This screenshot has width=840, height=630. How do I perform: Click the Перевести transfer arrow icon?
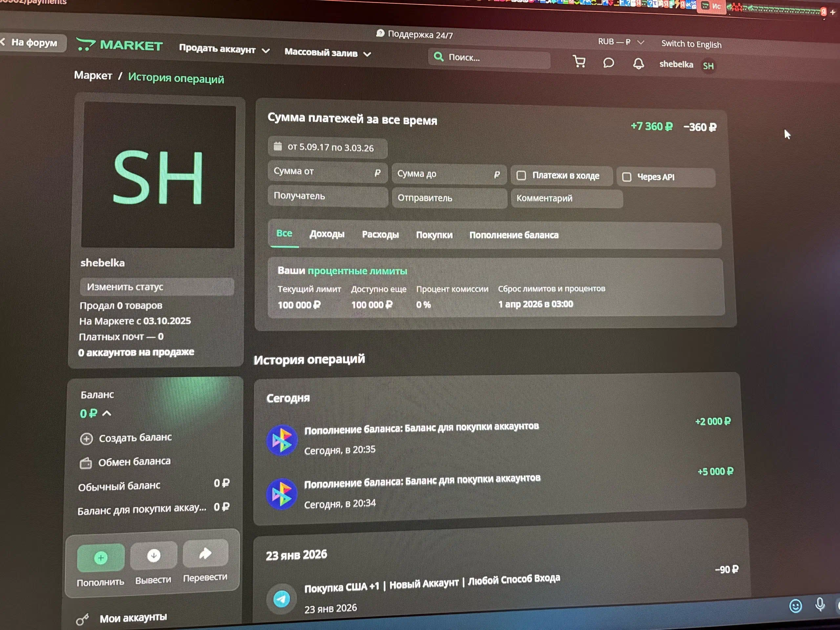pos(205,553)
